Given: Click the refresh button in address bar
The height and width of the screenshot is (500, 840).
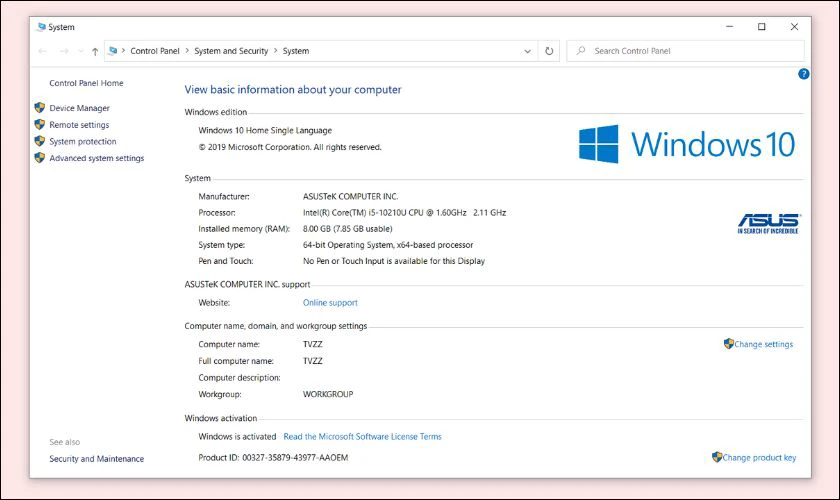Looking at the screenshot, I should tap(549, 51).
